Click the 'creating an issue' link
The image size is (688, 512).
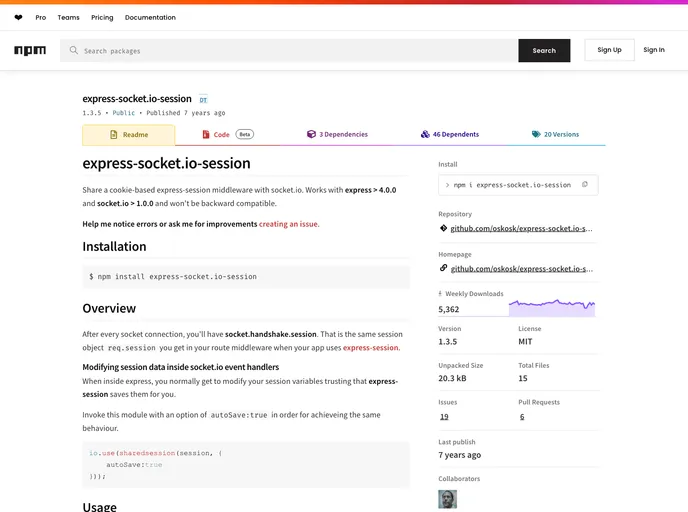coord(289,224)
